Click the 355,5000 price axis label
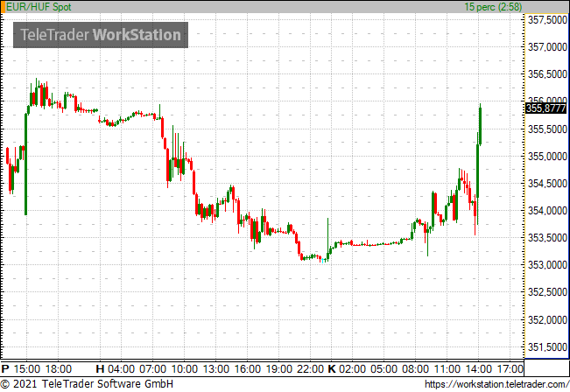 [547, 129]
